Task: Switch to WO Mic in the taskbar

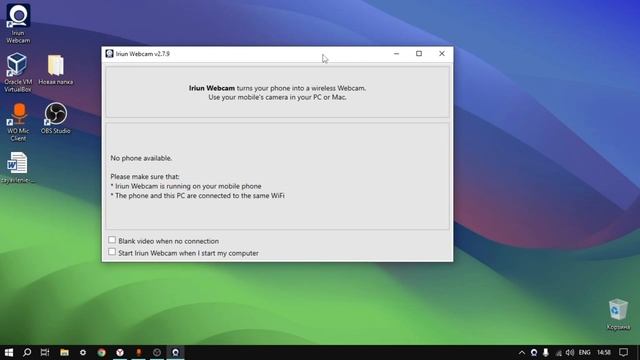Action: (x=138, y=352)
